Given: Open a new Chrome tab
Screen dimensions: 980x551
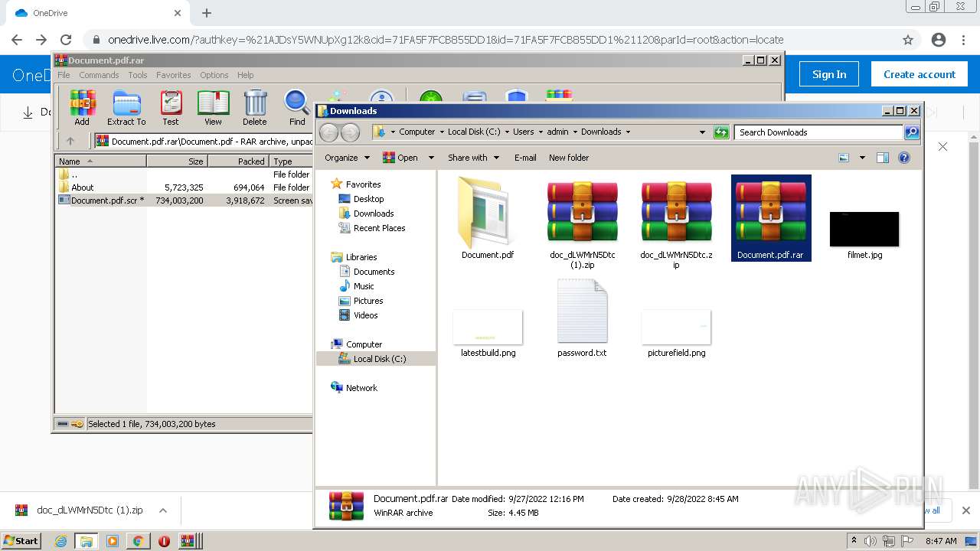Looking at the screenshot, I should pos(207,13).
